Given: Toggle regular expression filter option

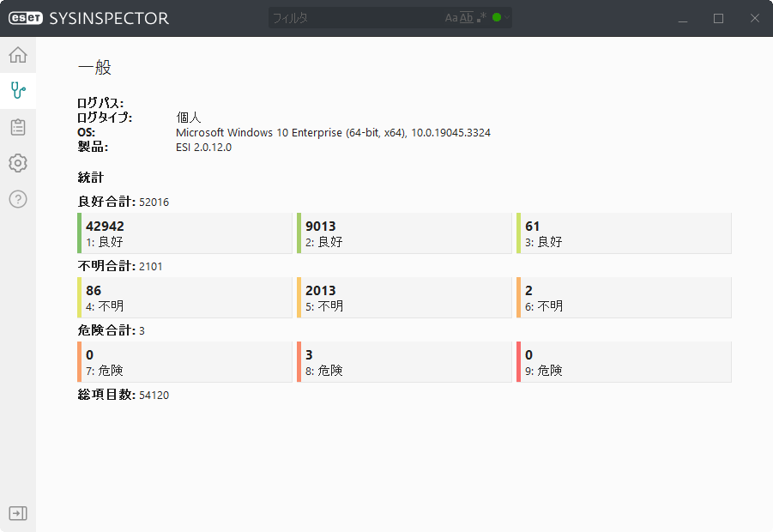Looking at the screenshot, I should 481,18.
